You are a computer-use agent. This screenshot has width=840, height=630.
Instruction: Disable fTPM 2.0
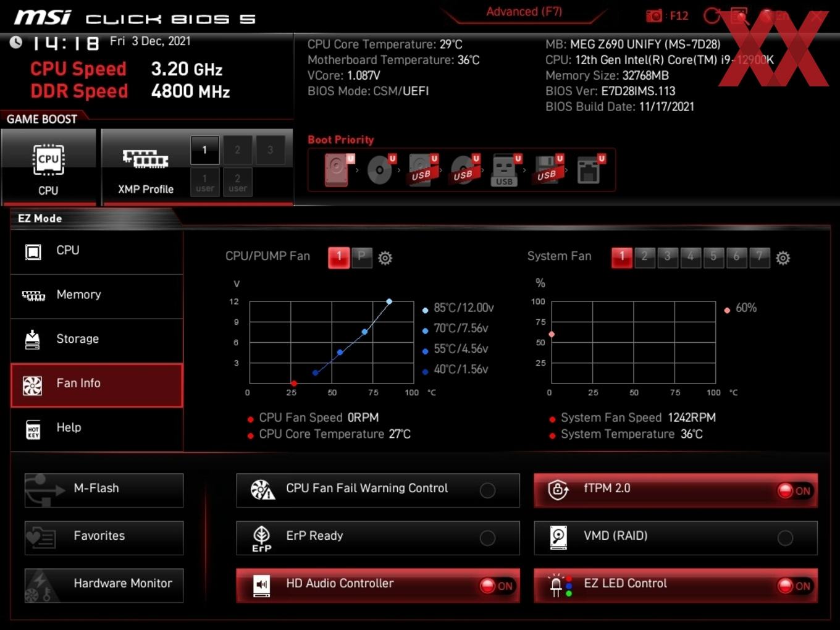pyautogui.click(x=676, y=490)
